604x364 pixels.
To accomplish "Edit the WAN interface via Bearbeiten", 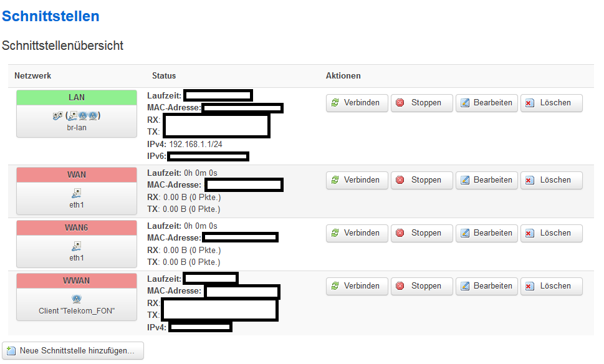I will [x=487, y=180].
